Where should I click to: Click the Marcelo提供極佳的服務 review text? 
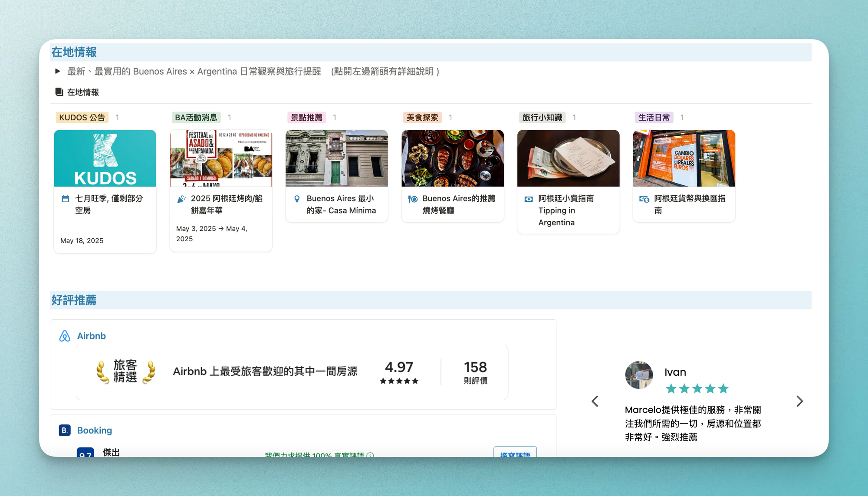click(x=693, y=423)
